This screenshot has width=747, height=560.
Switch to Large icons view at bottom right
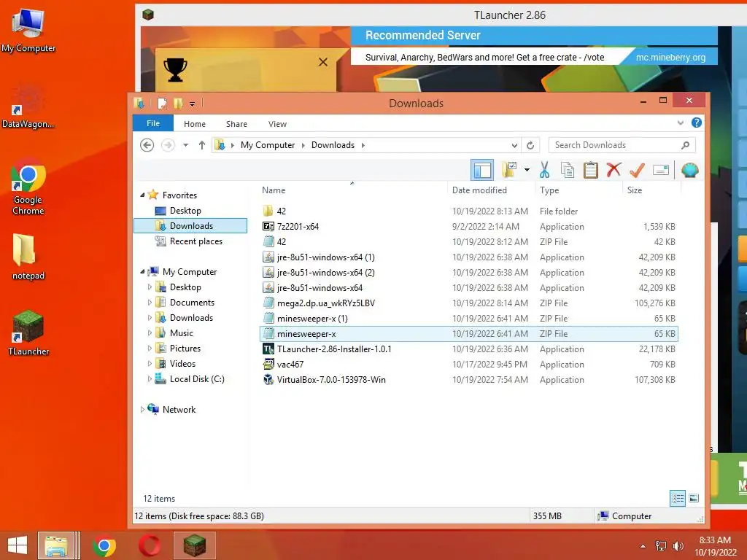click(694, 499)
